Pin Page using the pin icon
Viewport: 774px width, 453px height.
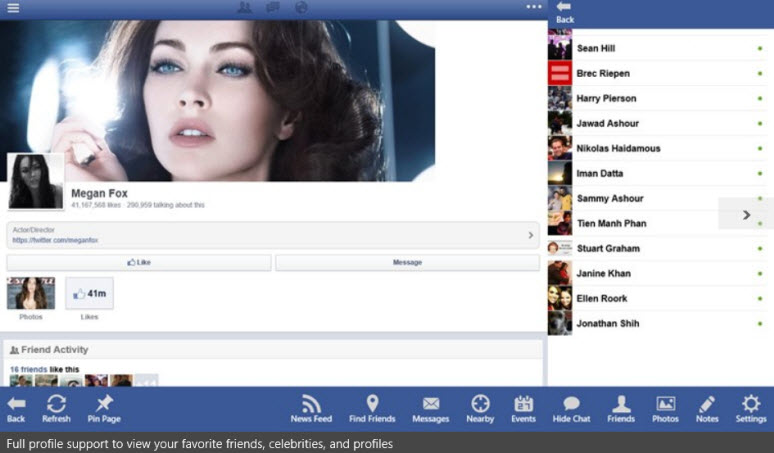pos(104,409)
